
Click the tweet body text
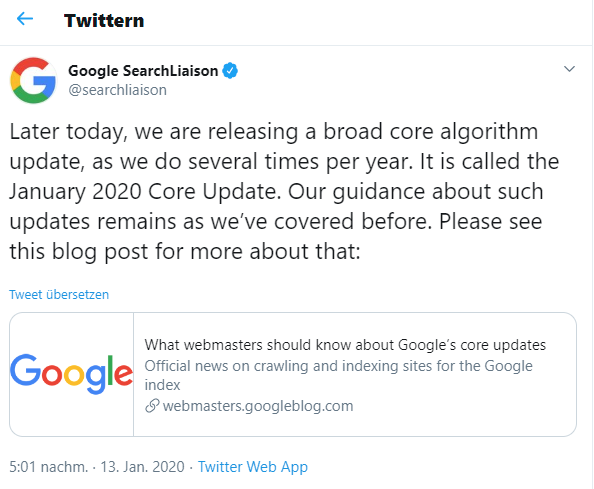284,191
